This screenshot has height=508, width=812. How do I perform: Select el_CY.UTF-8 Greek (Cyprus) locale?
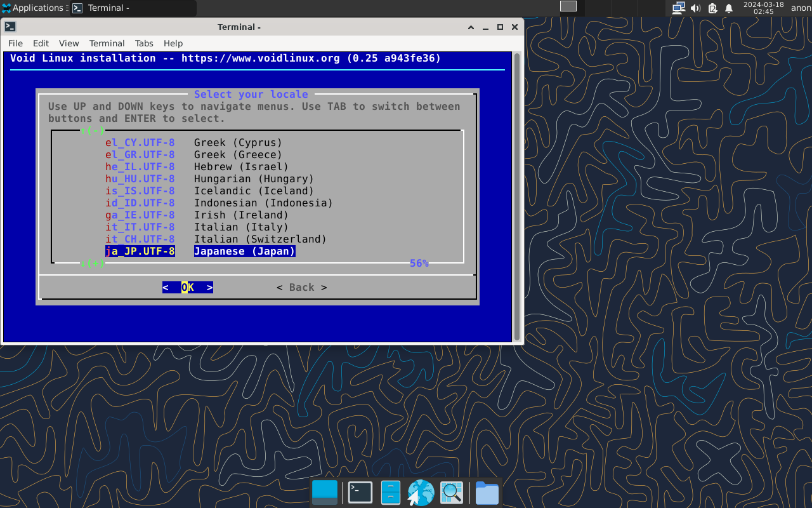point(194,143)
